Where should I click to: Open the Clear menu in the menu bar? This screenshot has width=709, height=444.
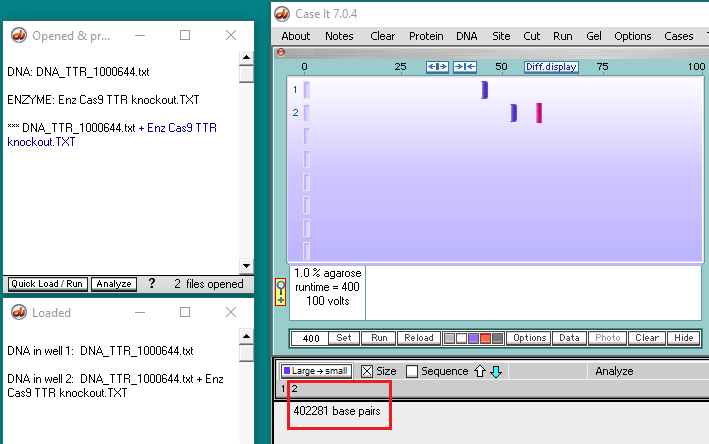(x=383, y=36)
